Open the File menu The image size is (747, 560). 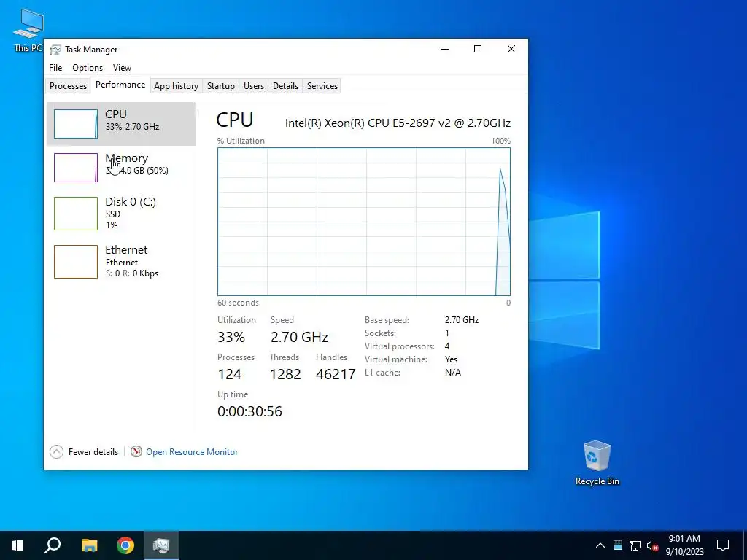pos(55,68)
